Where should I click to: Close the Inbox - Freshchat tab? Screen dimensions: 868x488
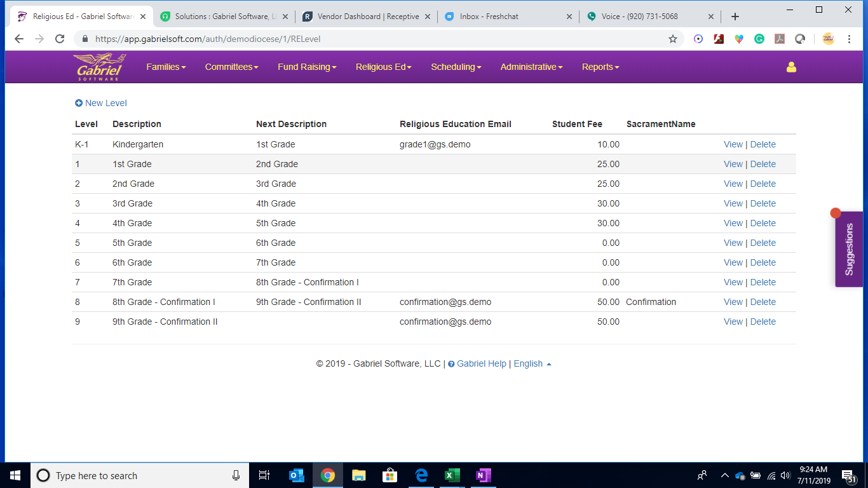click(x=569, y=17)
